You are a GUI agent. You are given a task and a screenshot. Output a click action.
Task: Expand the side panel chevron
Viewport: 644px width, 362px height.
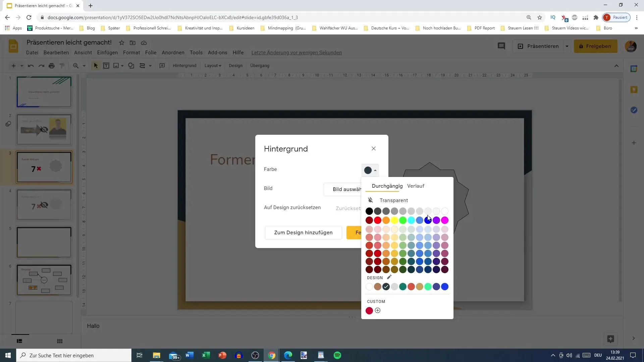(x=633, y=339)
